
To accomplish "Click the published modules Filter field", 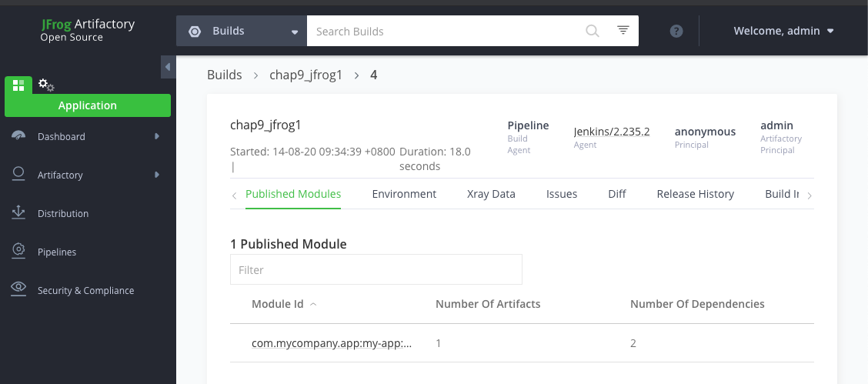I will coord(376,270).
